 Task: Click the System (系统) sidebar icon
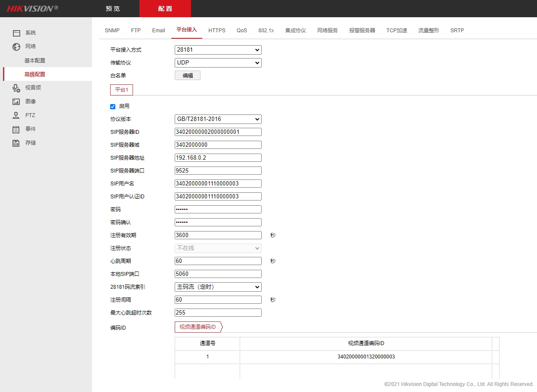(16, 33)
